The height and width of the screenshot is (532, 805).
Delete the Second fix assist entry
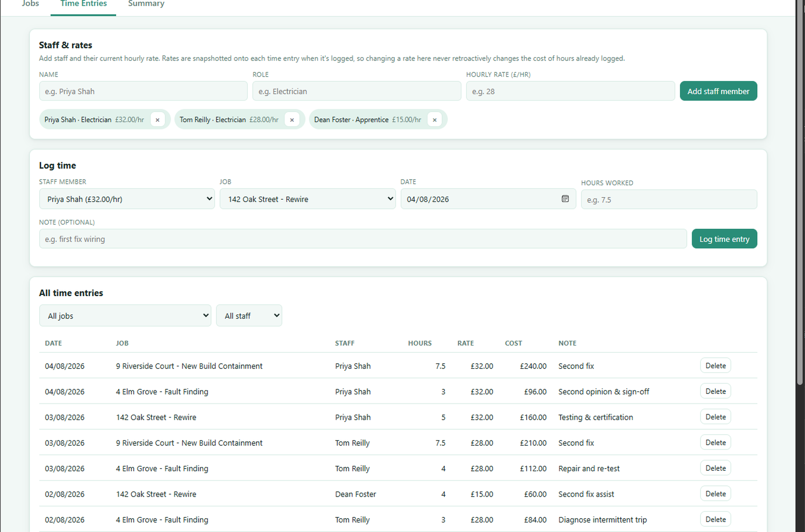(x=715, y=494)
